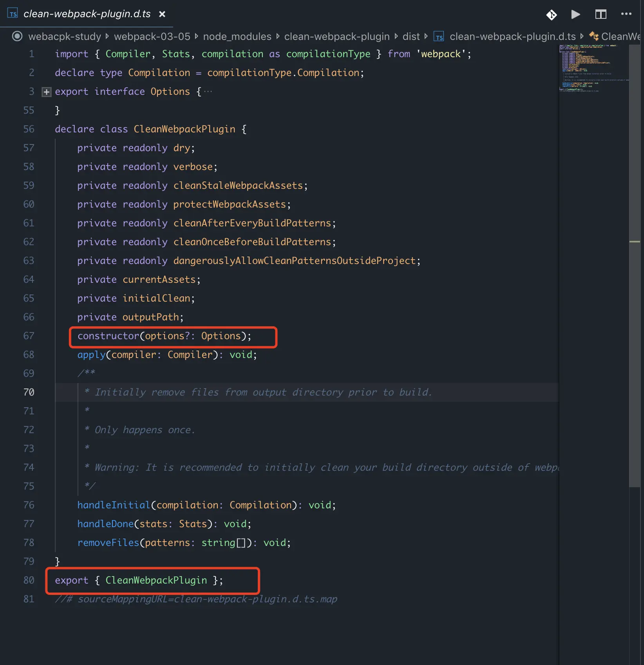644x665 pixels.
Task: Click line number 56 in the gutter
Action: pyautogui.click(x=29, y=129)
